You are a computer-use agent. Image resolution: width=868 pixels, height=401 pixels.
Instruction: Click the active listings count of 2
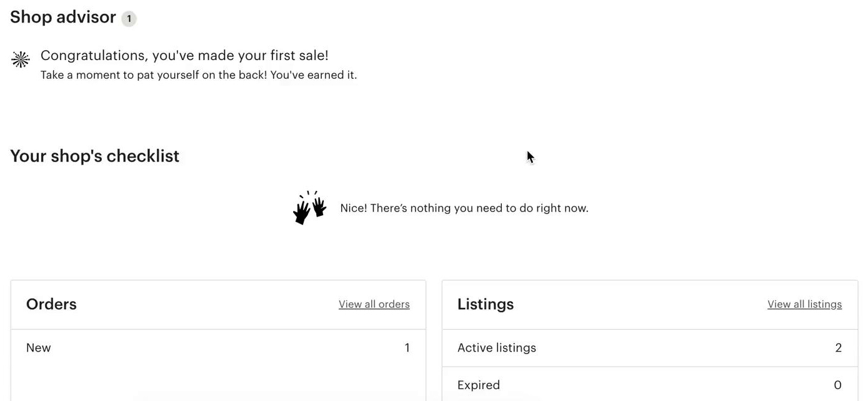tap(838, 347)
